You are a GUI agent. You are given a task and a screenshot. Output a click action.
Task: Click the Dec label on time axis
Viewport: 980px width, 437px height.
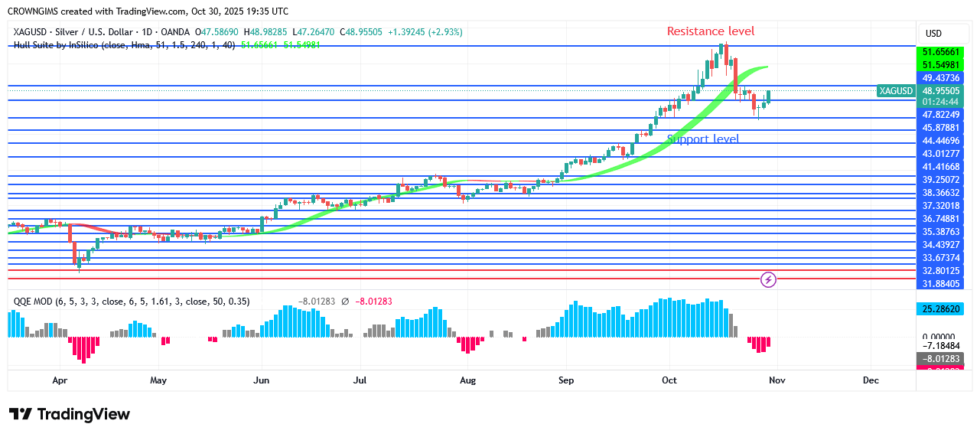pyautogui.click(x=870, y=380)
